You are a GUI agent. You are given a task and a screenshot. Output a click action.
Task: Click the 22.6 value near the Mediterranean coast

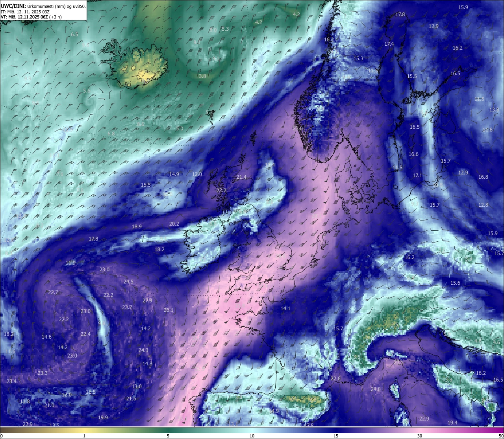coord(335,378)
